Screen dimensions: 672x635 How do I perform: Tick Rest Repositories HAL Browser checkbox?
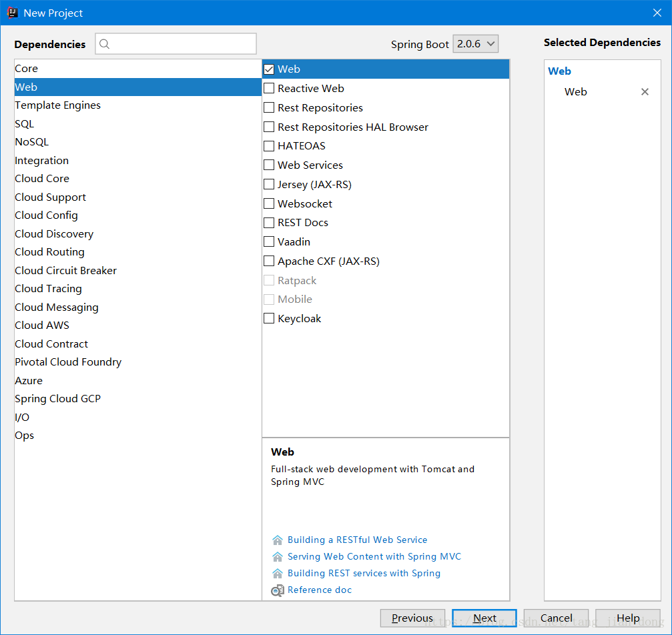pyautogui.click(x=269, y=127)
